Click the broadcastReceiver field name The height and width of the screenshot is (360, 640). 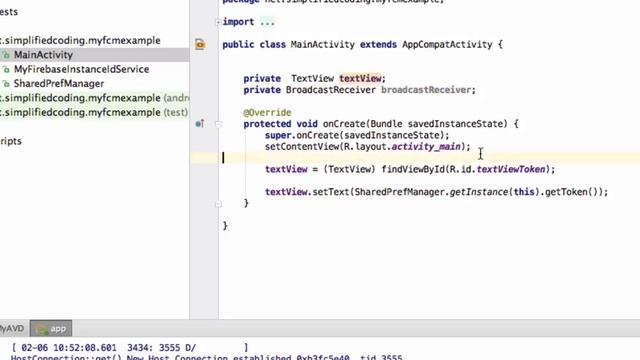[x=426, y=90]
